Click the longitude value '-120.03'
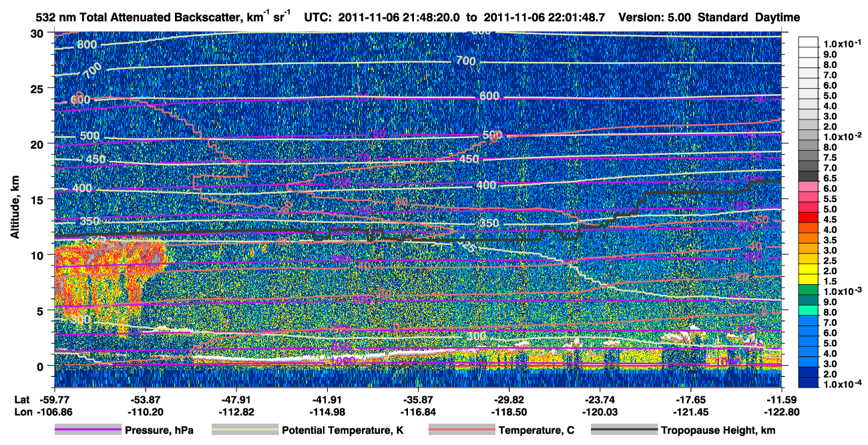The width and height of the screenshot is (868, 445). (x=600, y=412)
